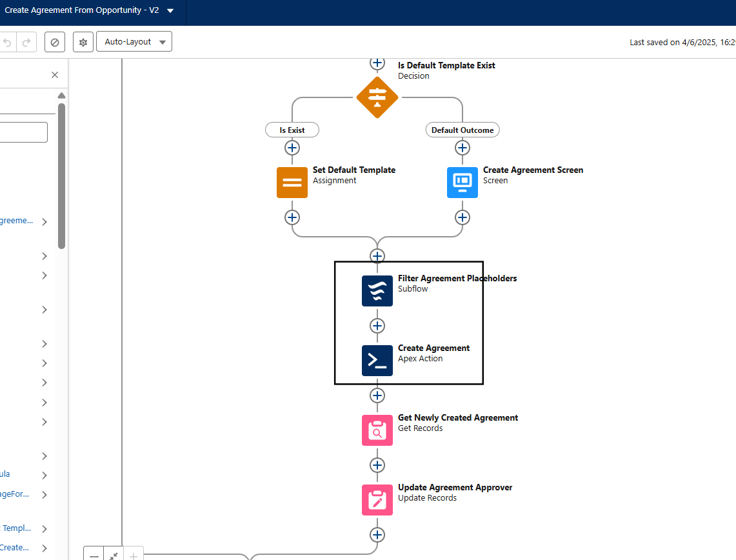Click the 'Templ...' resource link
The height and width of the screenshot is (560, 736).
tap(16, 528)
